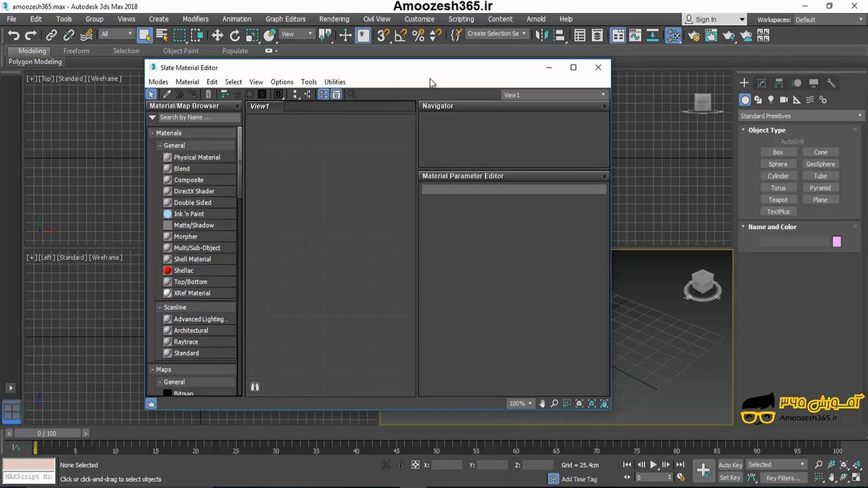Click the 0 / 100 time slider

(47, 433)
